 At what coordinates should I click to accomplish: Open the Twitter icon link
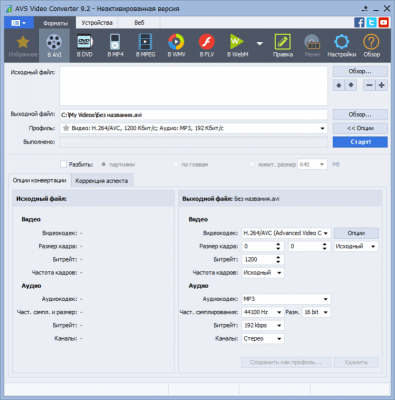coord(371,22)
